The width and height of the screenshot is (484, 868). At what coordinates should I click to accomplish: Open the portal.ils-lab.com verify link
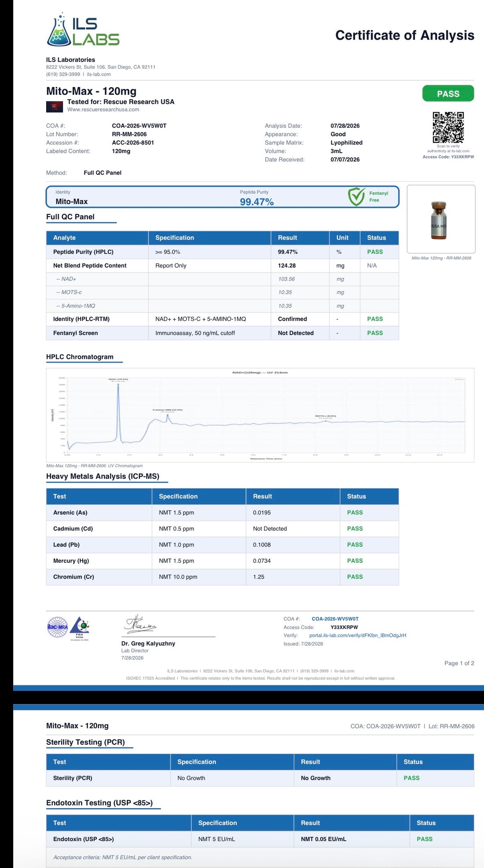tap(357, 635)
